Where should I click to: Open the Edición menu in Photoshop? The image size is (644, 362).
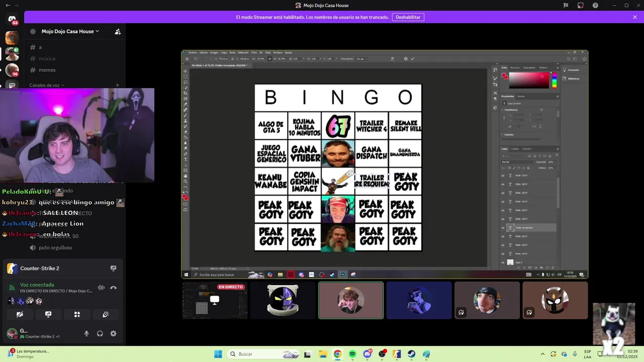[x=204, y=52]
